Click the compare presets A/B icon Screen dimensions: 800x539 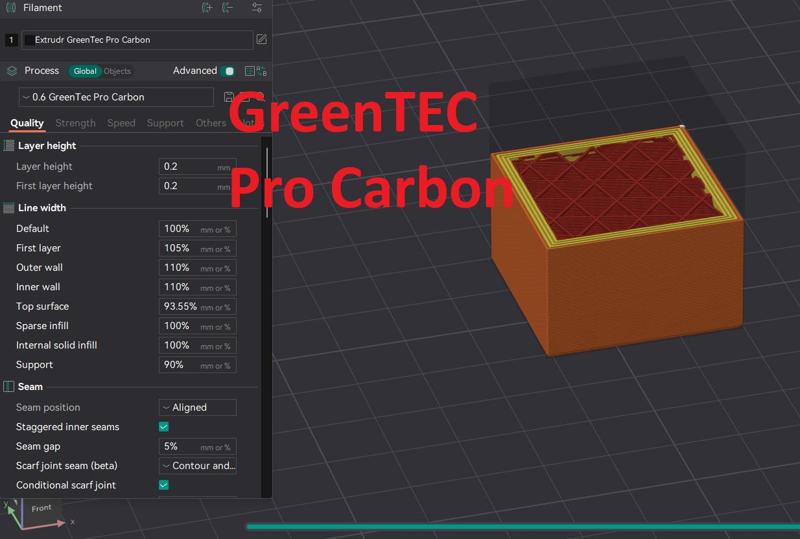[261, 71]
